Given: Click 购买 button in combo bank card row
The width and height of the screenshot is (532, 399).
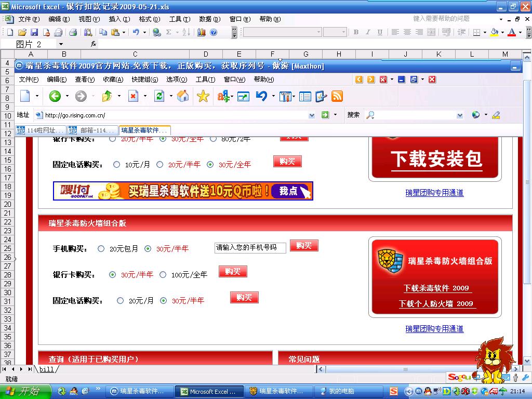Looking at the screenshot, I should click(x=233, y=271).
